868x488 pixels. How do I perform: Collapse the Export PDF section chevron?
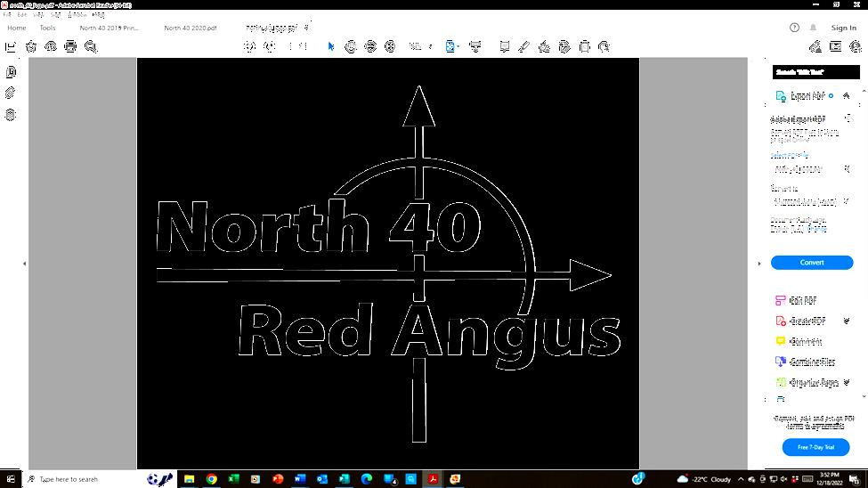[847, 96]
